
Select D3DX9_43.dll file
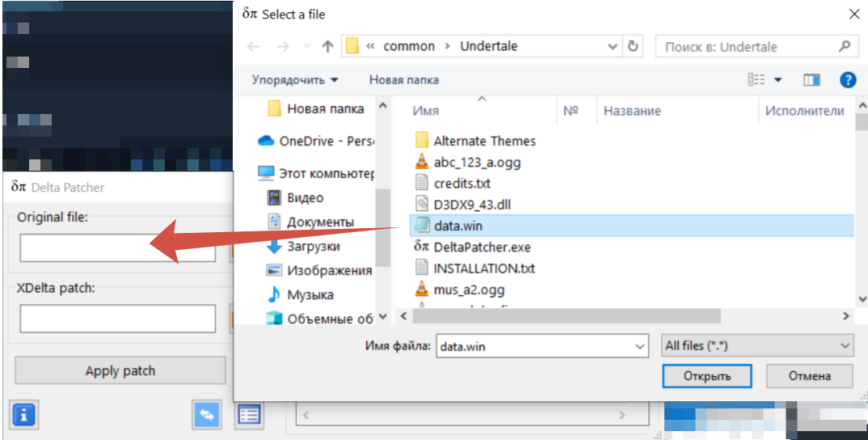(x=472, y=205)
